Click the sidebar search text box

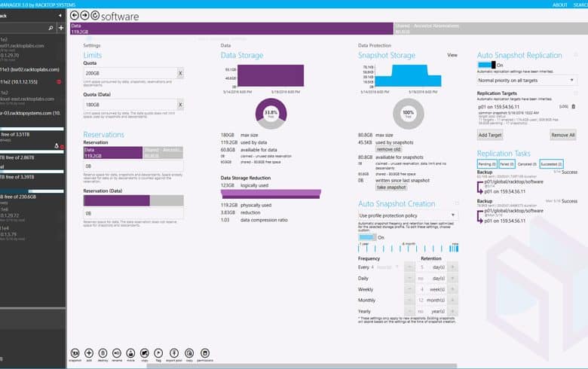23,28
